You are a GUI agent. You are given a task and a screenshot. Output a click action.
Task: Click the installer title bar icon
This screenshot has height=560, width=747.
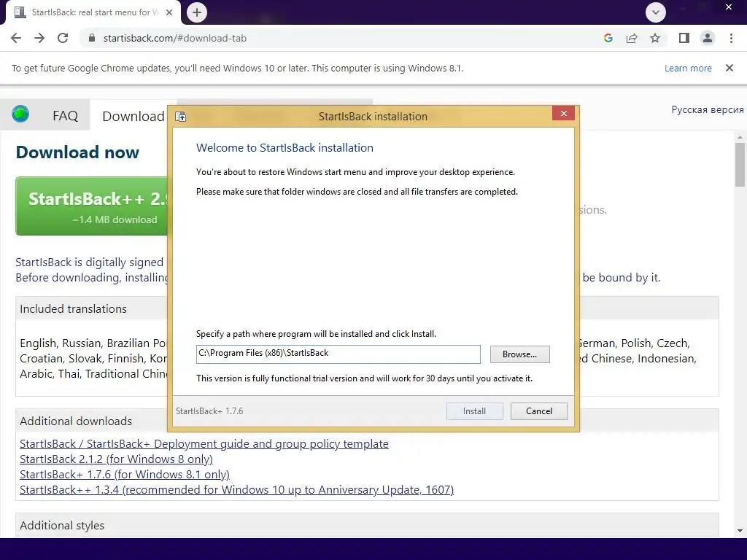181,117
